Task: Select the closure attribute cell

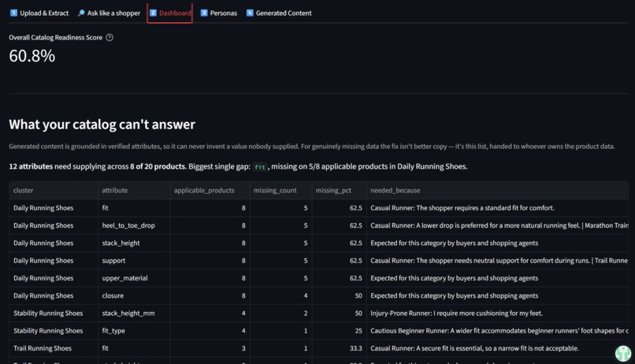Action: [134, 295]
